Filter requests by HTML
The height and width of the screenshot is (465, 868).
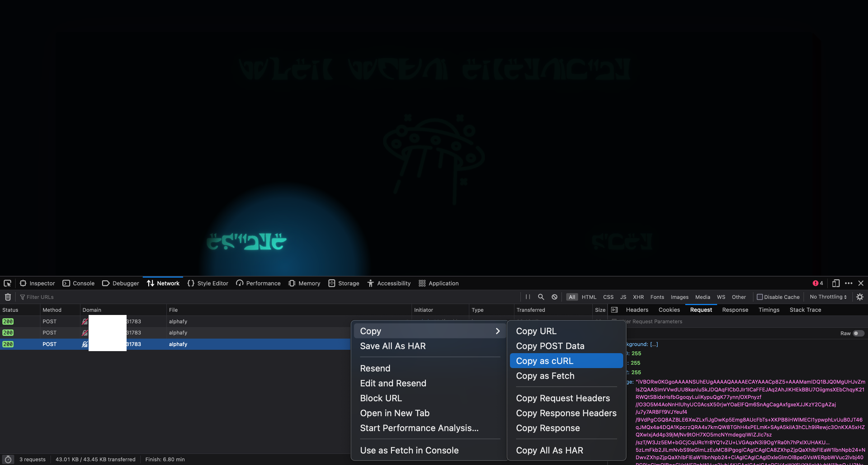click(x=589, y=297)
